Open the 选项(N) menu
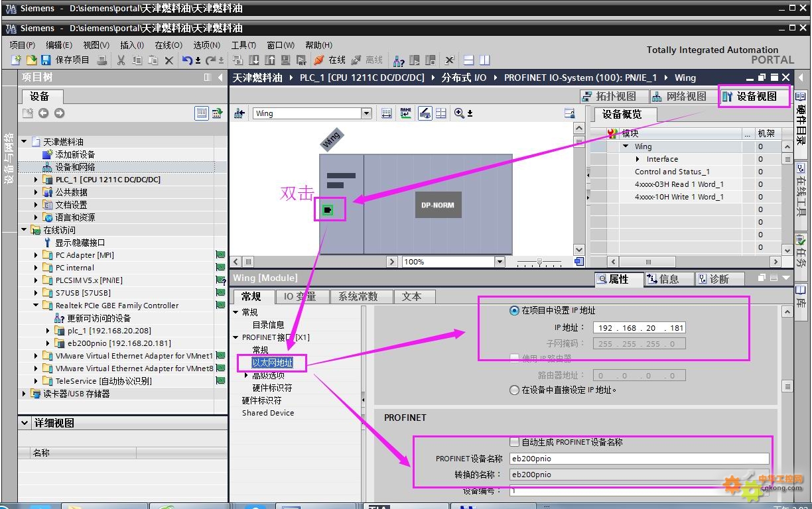The width and height of the screenshot is (812, 509). coord(207,45)
